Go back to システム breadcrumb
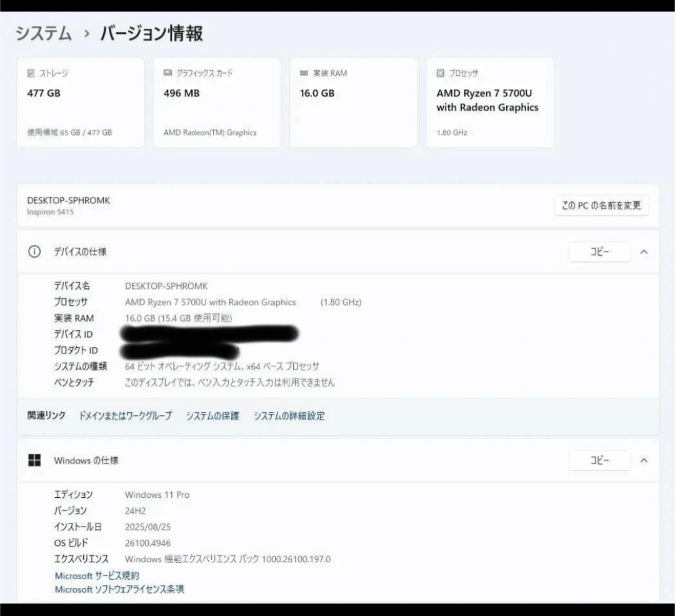Screen dimensions: 675x616 [44, 34]
